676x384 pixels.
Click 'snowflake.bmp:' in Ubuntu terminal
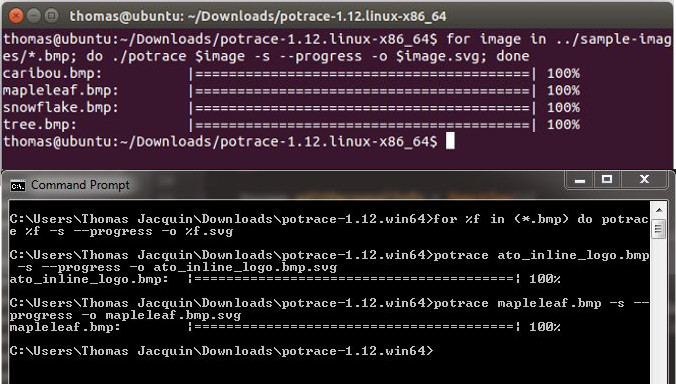click(60, 107)
